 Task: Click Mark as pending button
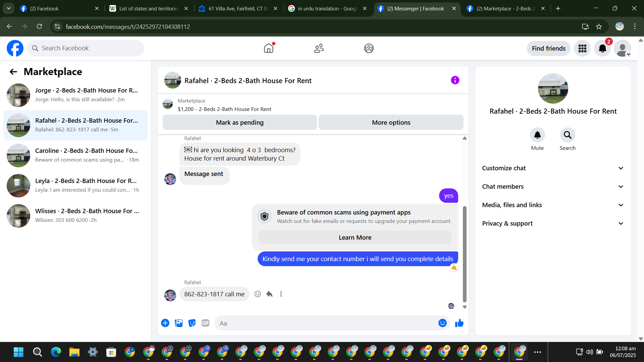point(239,123)
